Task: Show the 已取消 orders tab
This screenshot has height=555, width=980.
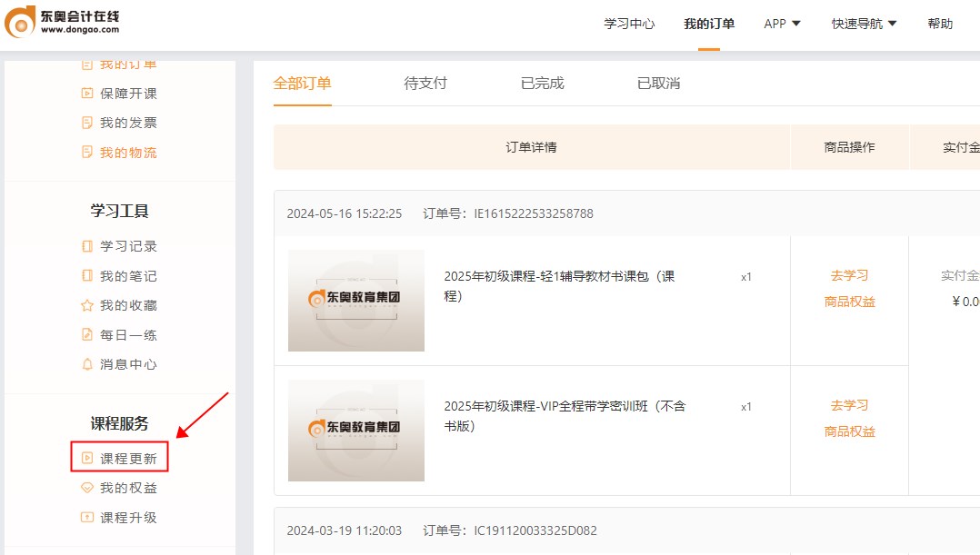Action: [658, 84]
